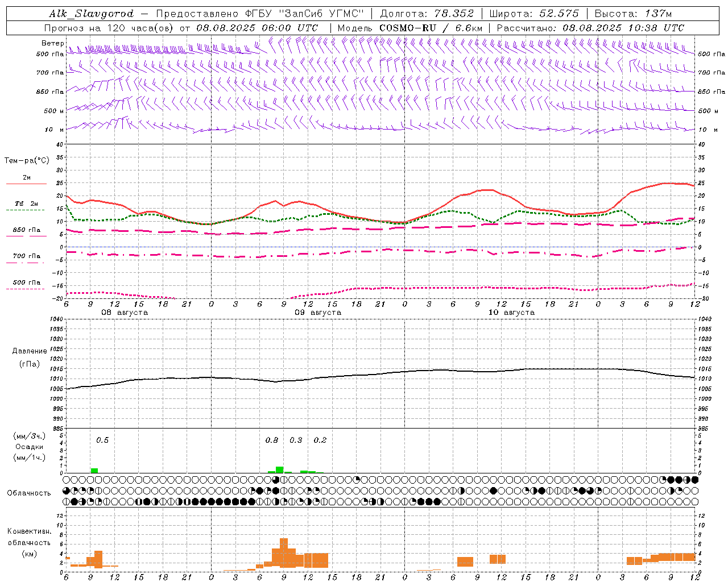Screen dimensions: 728x582
Task: Click the Конвективн. label
Action: [x=29, y=531]
